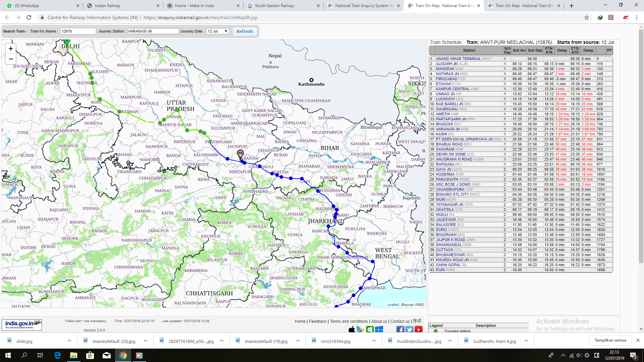644x362 pixels.
Task: Open File Explorer from the taskbar
Action: point(73,355)
